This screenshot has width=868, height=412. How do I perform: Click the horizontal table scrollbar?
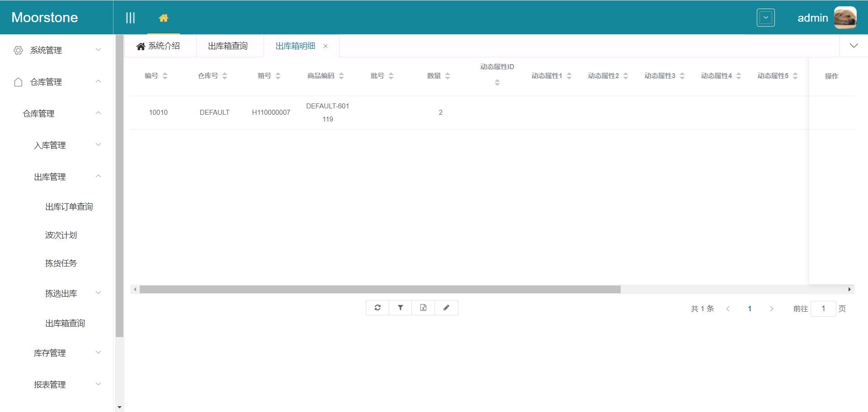(380, 289)
